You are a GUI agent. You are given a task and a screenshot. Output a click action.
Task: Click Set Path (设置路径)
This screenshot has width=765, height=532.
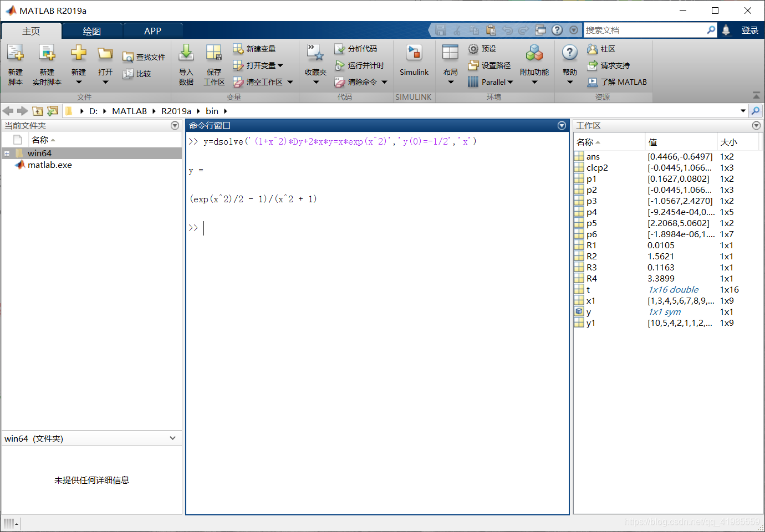(x=489, y=65)
